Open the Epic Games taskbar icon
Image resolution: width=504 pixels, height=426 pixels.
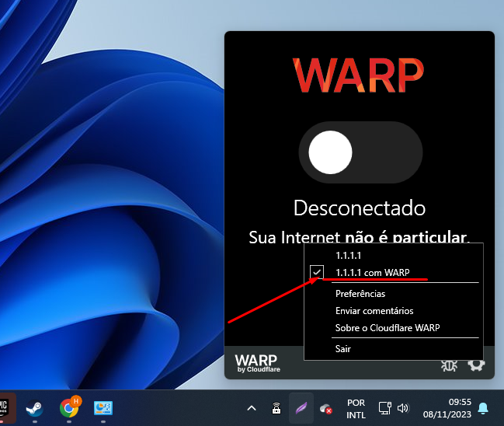[x=5, y=408]
